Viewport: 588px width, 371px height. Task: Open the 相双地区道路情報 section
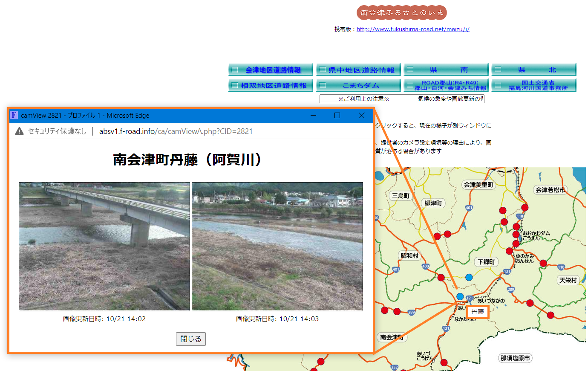point(271,85)
